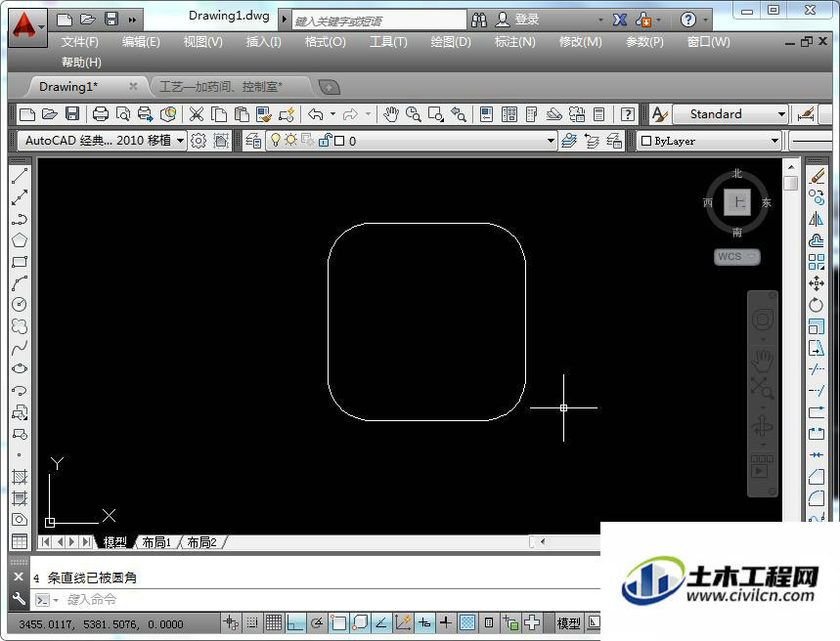
Task: Select the Array tool
Action: 817,262
